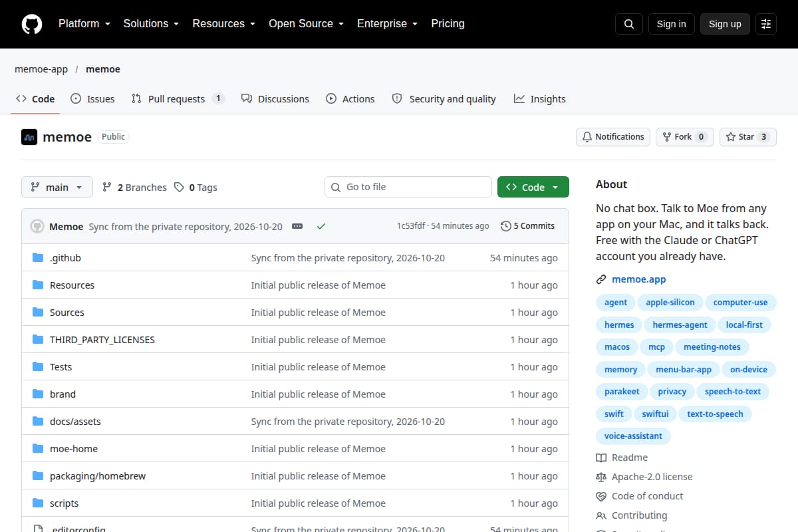Open the Actions tab
Viewport: 798px width, 532px height.
coord(350,99)
